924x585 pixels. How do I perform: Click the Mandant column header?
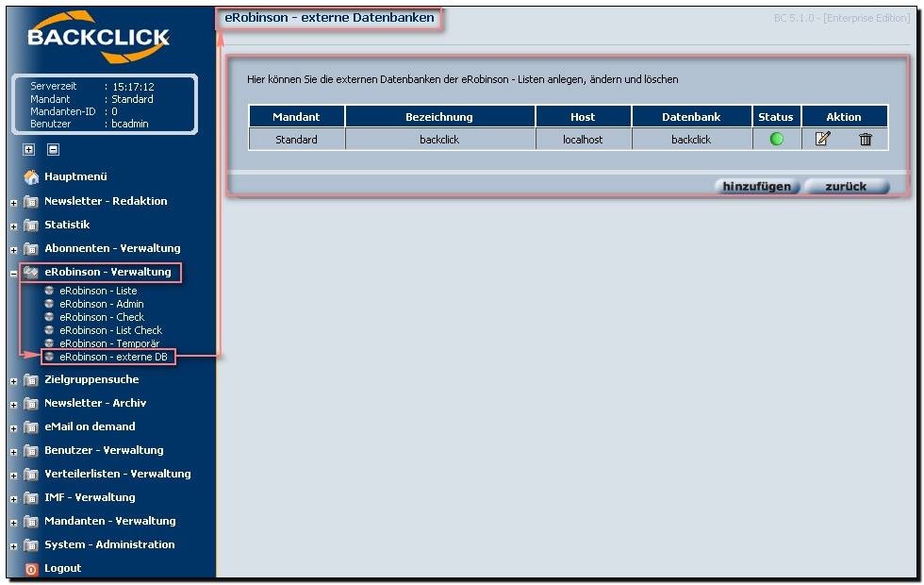296,117
